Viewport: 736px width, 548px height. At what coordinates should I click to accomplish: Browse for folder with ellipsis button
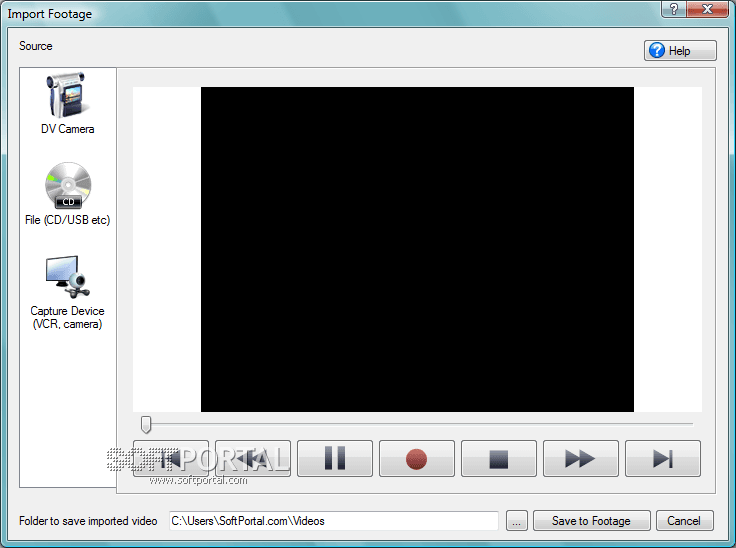click(x=517, y=521)
